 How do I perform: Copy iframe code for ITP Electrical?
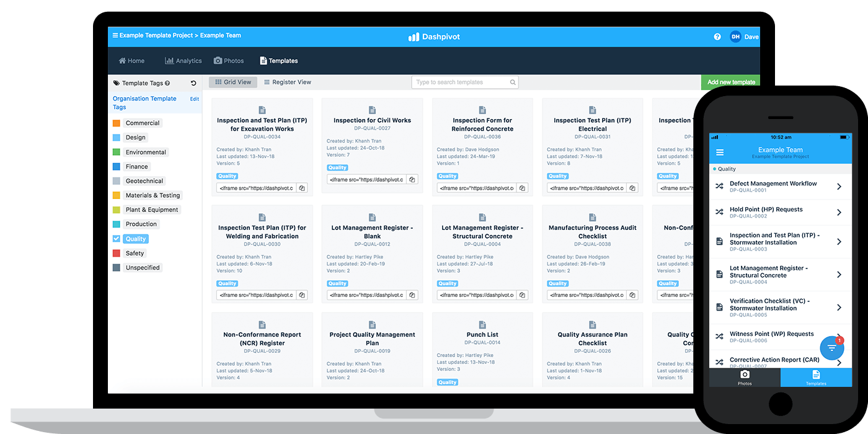point(632,188)
